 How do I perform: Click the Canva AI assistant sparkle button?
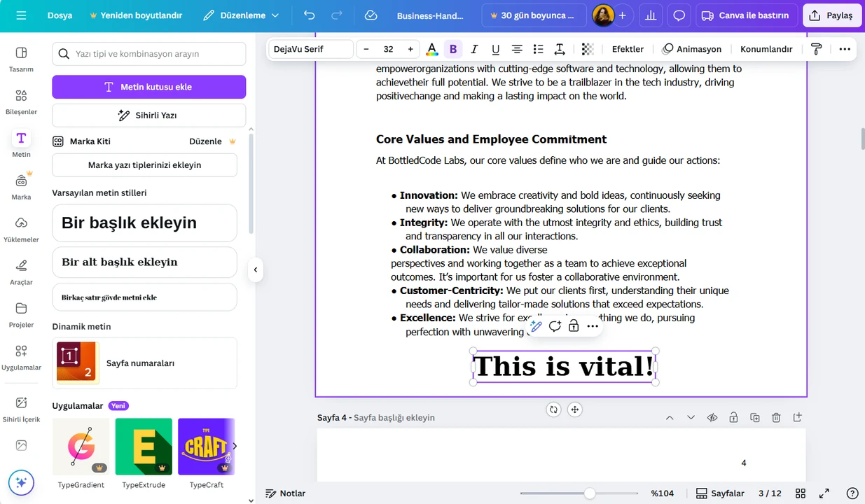coord(21,482)
